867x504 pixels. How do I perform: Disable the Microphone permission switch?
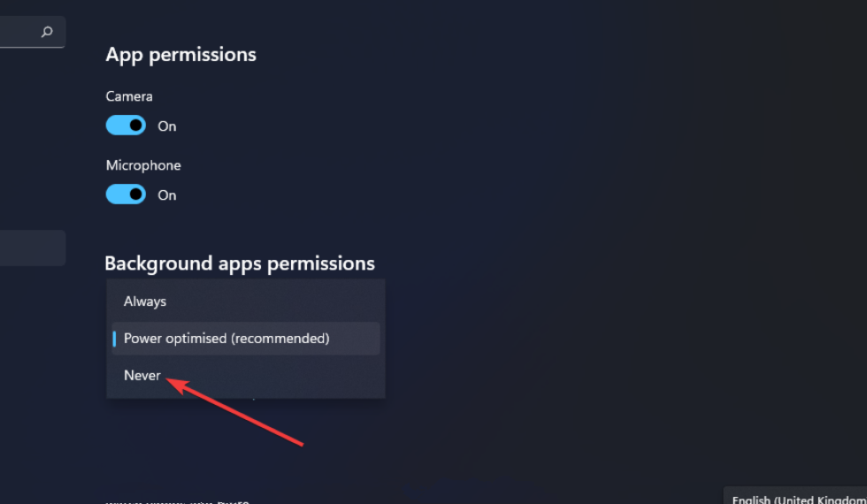(126, 195)
